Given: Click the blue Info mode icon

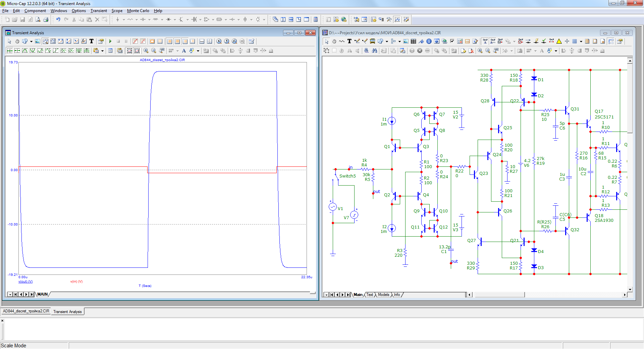Looking at the screenshot, I should (x=429, y=41).
